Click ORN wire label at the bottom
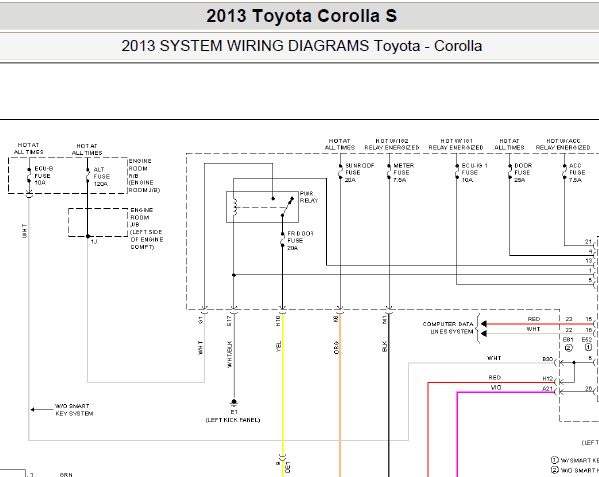599x477 pixels. 66,475
